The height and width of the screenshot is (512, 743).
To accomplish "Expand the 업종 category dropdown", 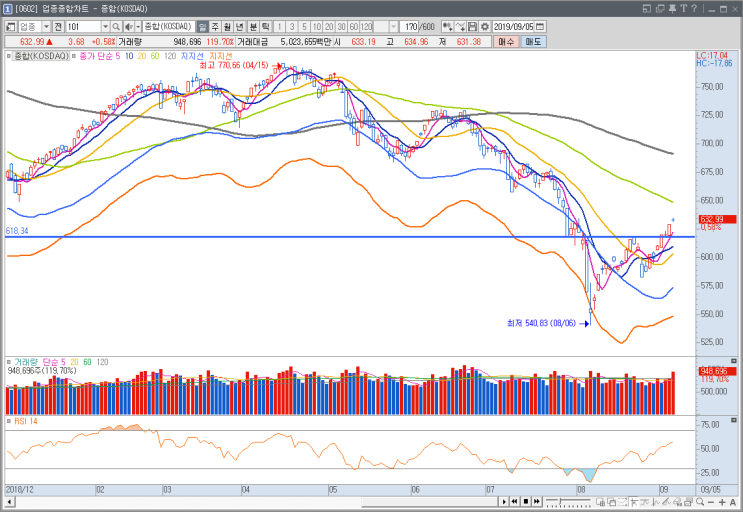I will tap(46, 27).
